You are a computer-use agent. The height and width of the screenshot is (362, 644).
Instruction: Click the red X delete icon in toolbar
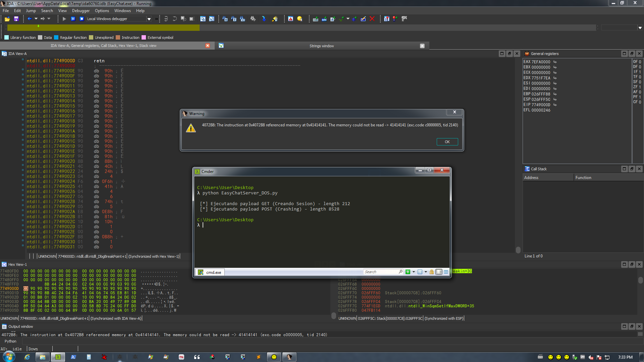(x=372, y=19)
